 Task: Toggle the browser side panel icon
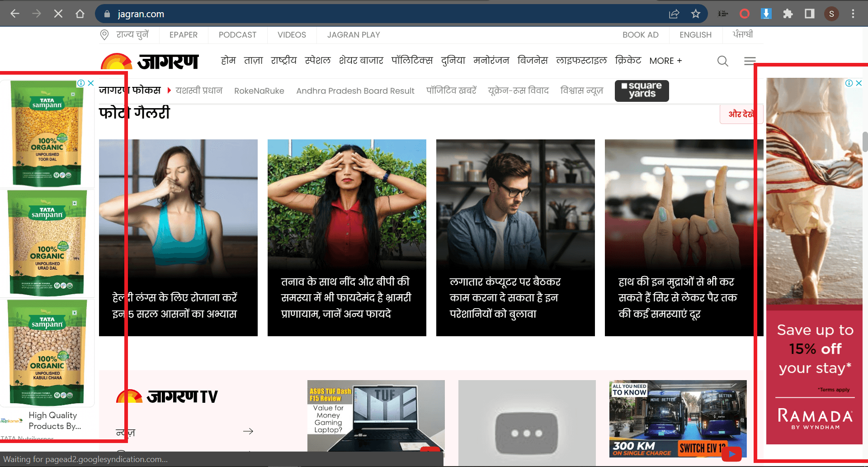(x=810, y=14)
